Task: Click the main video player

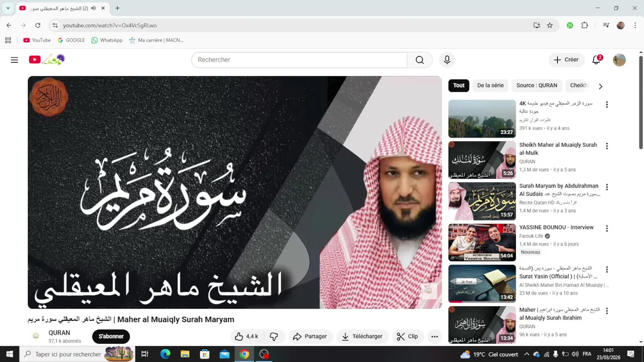Action: (234, 192)
